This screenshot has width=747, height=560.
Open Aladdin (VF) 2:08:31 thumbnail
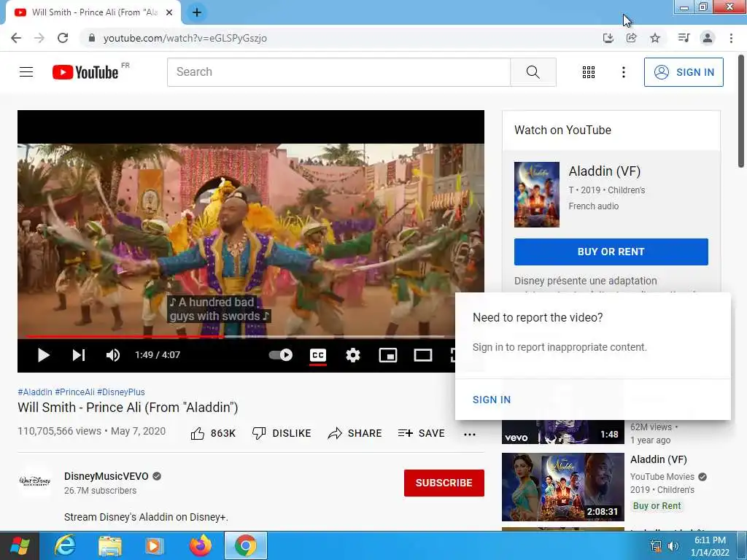562,486
